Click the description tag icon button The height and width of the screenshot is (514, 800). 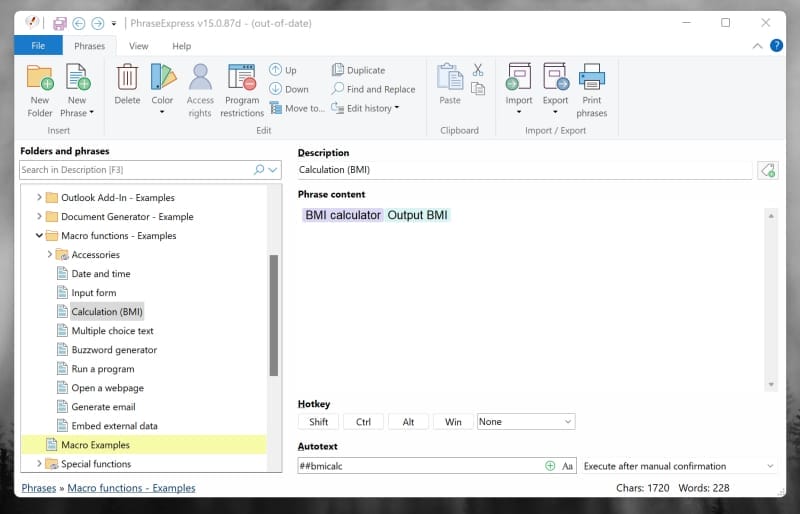coord(768,170)
